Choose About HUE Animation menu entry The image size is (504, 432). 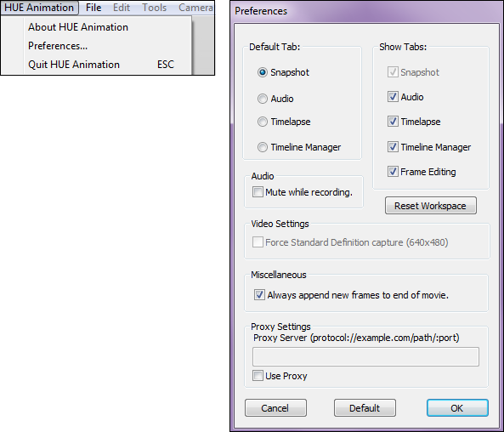[78, 27]
